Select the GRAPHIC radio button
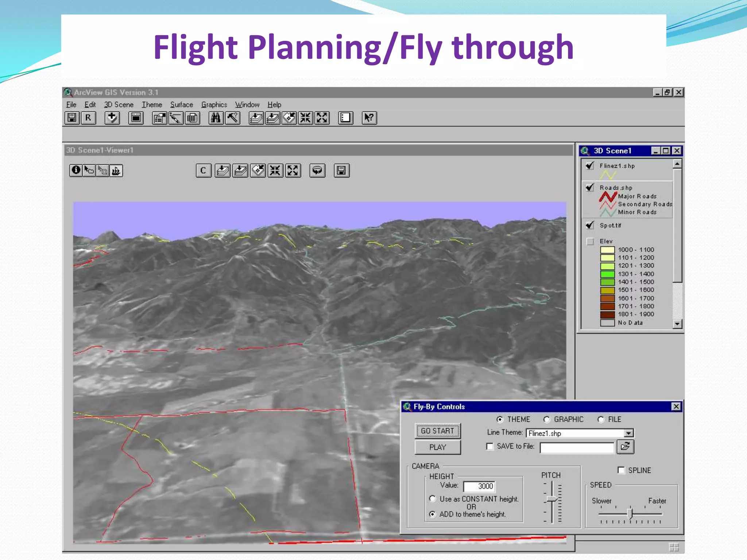This screenshot has height=560, width=747. (546, 419)
